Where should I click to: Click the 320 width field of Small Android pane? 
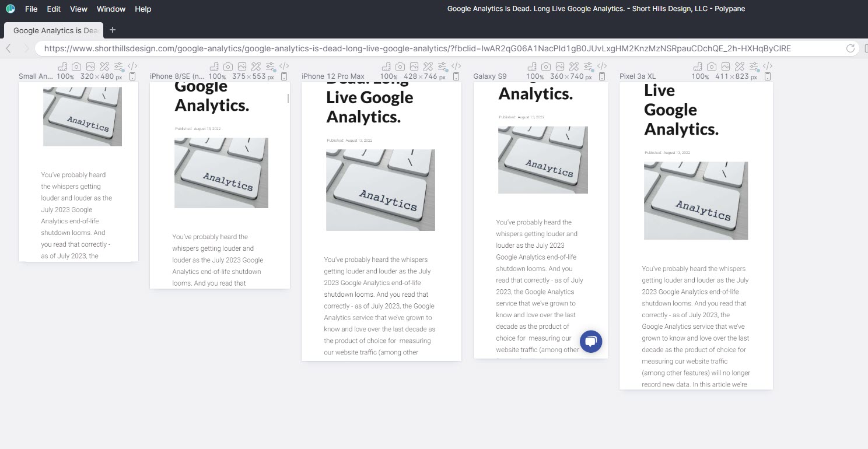[x=86, y=76]
